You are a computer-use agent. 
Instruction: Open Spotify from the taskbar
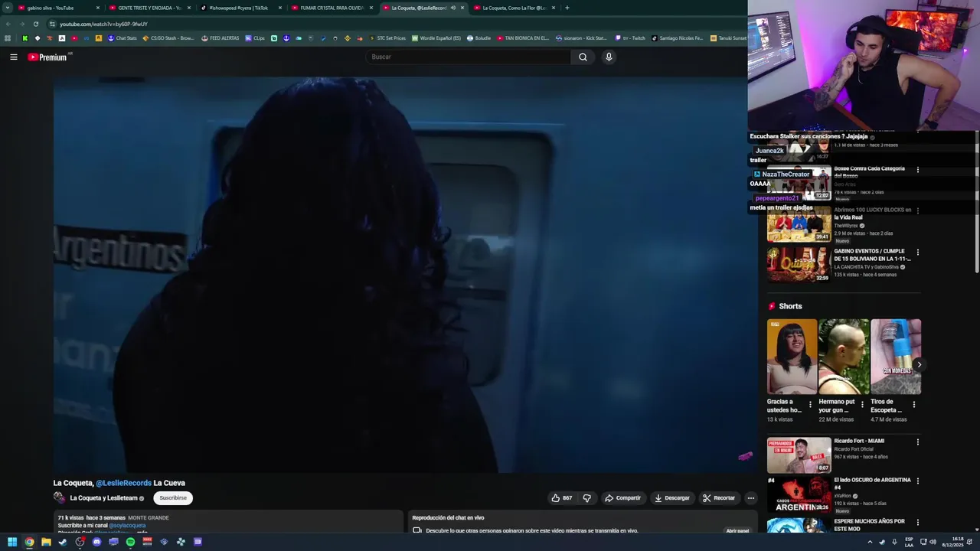pyautogui.click(x=130, y=542)
